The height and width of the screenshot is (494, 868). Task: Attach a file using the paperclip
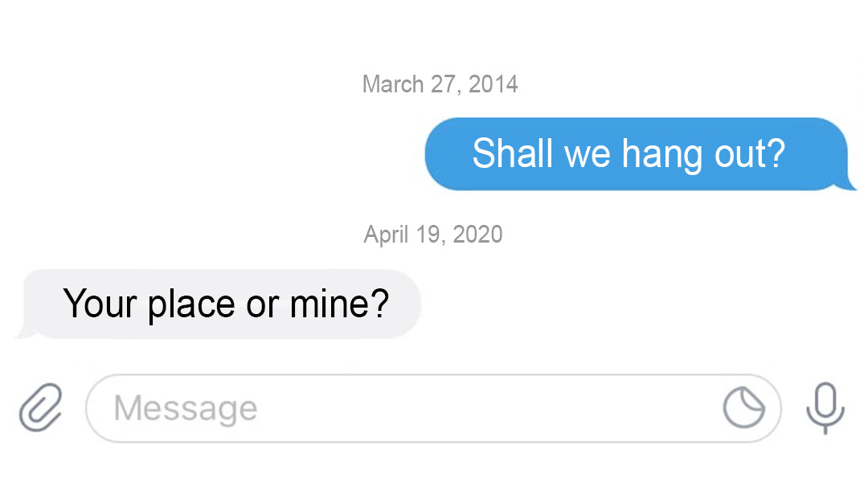pos(41,407)
